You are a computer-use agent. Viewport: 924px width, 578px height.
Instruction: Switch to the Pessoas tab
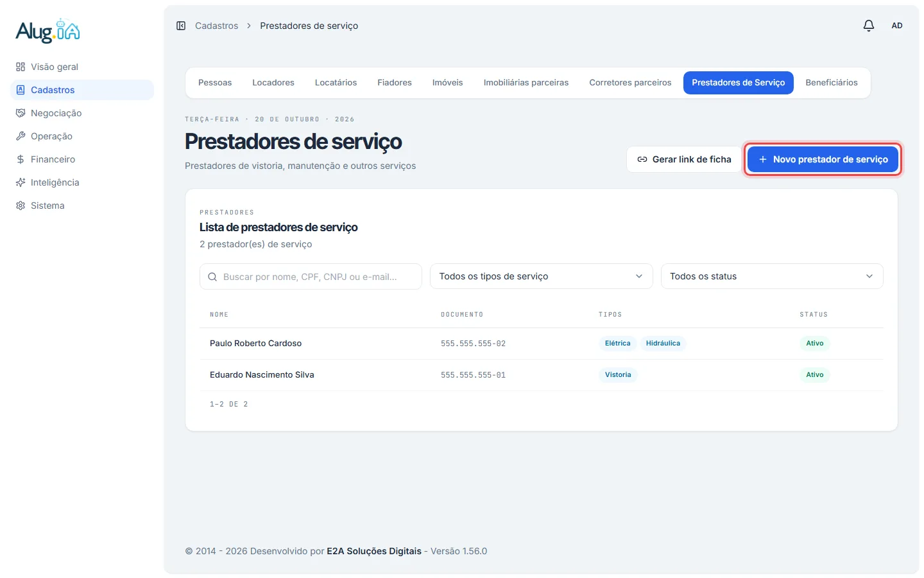point(215,83)
